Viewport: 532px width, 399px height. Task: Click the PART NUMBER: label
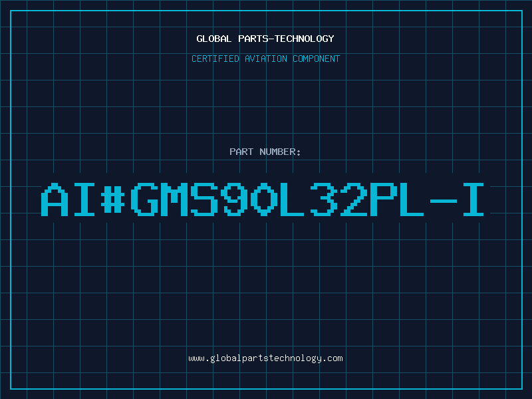click(265, 152)
